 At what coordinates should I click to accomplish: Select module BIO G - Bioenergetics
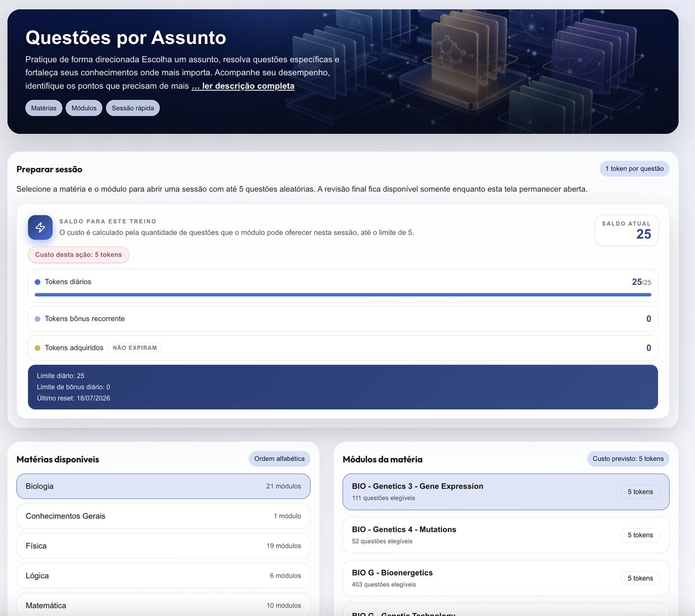coord(506,578)
